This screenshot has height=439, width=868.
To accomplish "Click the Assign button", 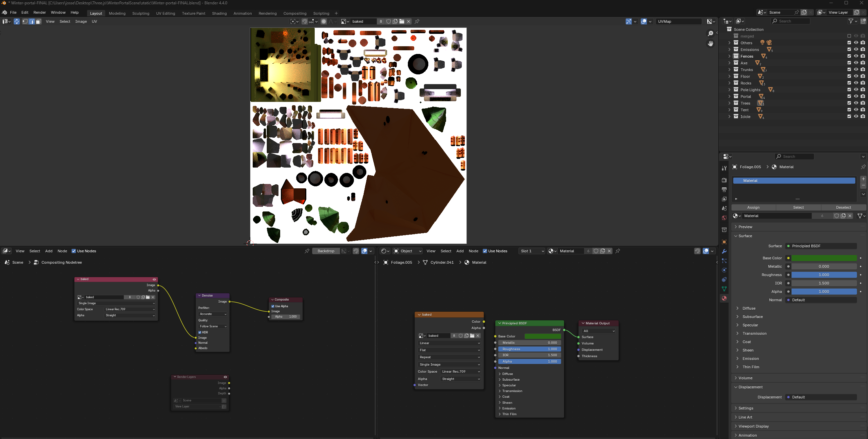I will click(x=753, y=207).
